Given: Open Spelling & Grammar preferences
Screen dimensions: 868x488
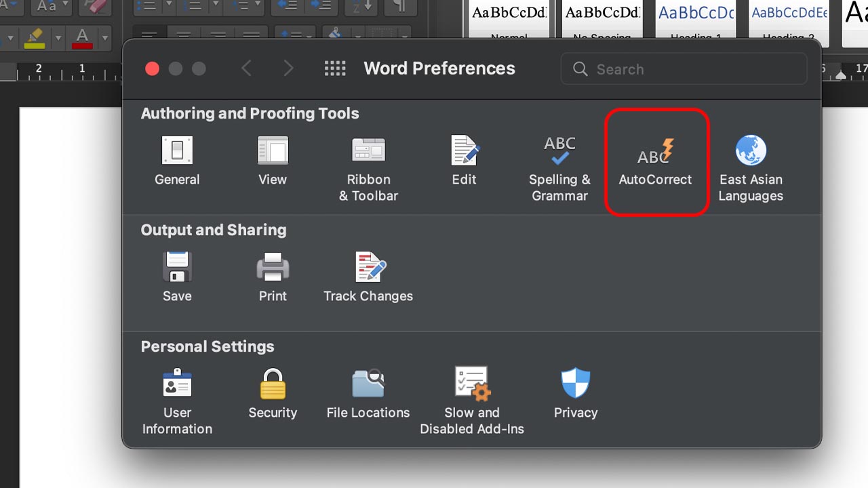Looking at the screenshot, I should coord(559,169).
